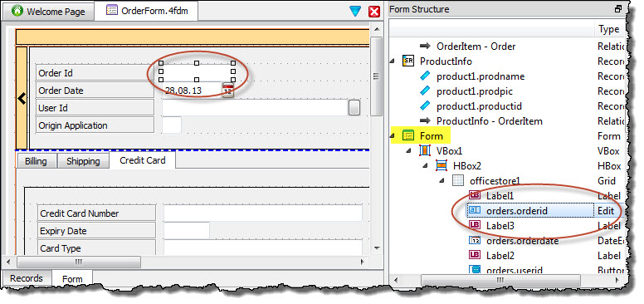Viewport: 644px width, 304px height.
Task: Collapse the Form tree node
Action: coord(393,136)
